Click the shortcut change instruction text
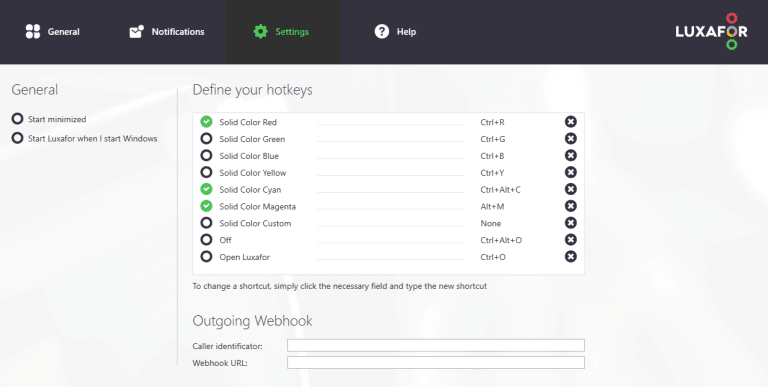Screen dimensions: 768x387 point(339,286)
